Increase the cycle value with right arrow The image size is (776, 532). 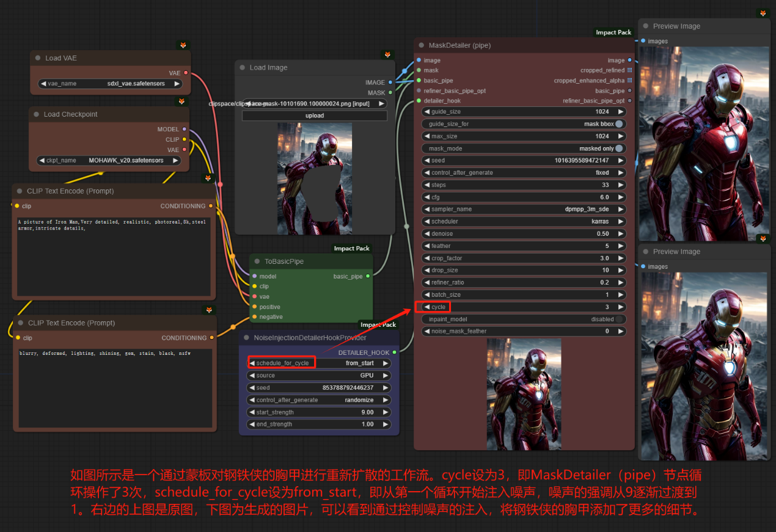point(621,307)
